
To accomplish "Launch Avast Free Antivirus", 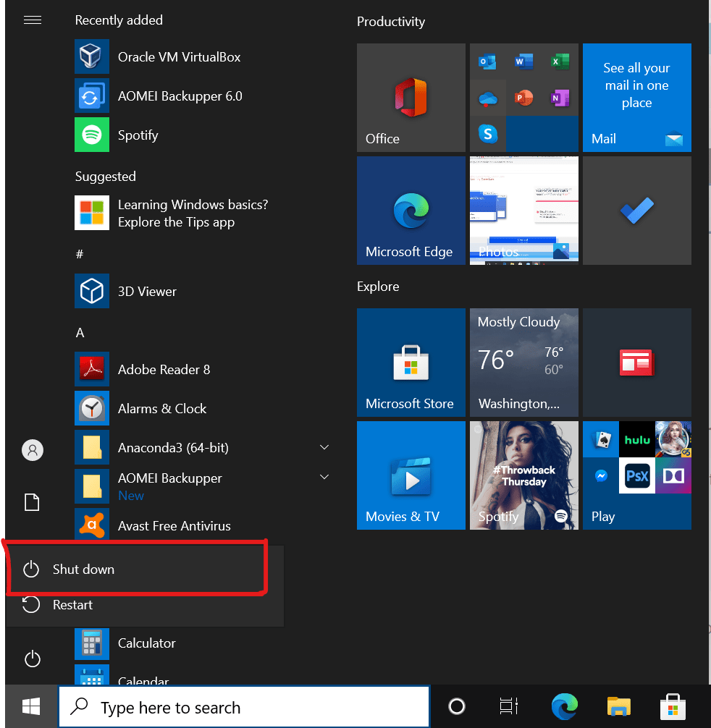I will coord(174,526).
